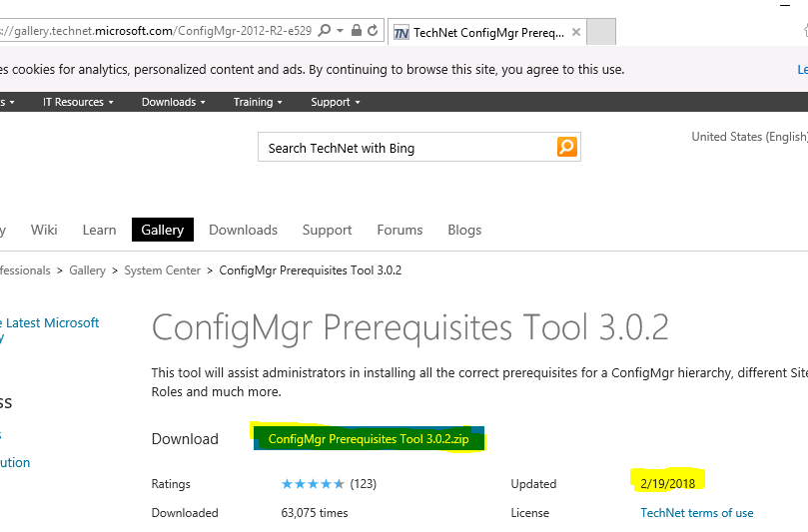This screenshot has height=532, width=808.
Task: Open the Support dropdown in top navbar
Action: [x=335, y=102]
